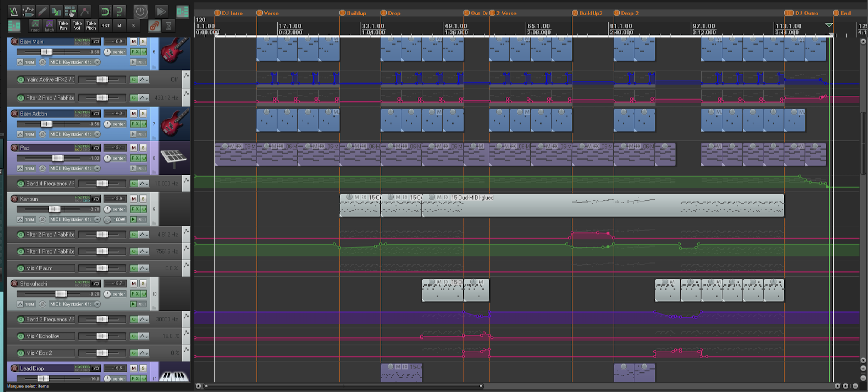Click the bass guitar image on Bass Main
This screenshot has width=868, height=392.
click(x=175, y=53)
